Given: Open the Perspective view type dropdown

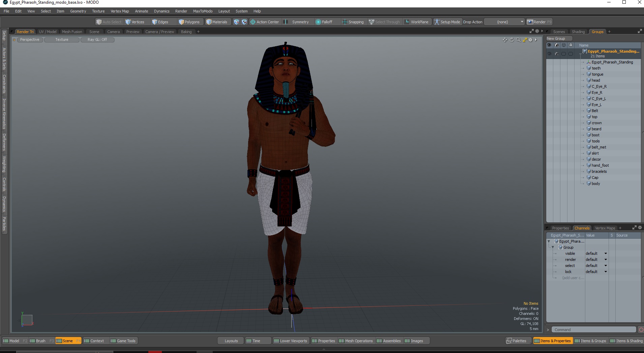Looking at the screenshot, I should pos(30,40).
